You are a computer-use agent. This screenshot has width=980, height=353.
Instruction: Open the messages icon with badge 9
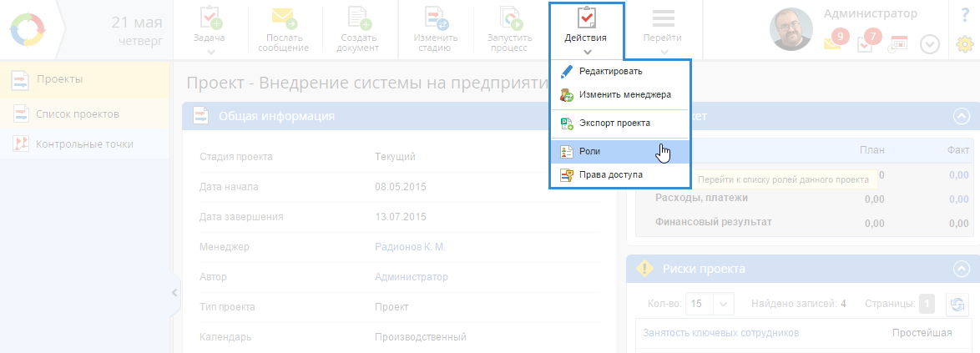(x=835, y=42)
